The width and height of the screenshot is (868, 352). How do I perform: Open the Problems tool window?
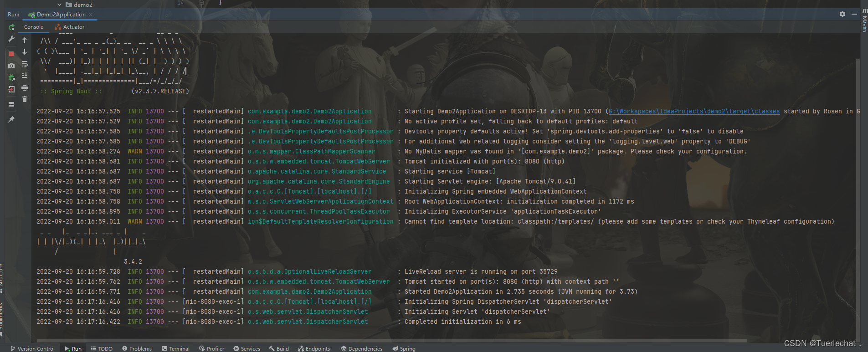click(x=137, y=348)
